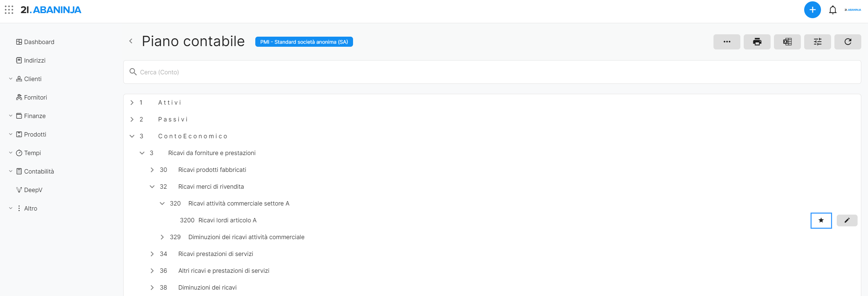Open Dashboard in the sidebar
The height and width of the screenshot is (296, 868).
(39, 42)
